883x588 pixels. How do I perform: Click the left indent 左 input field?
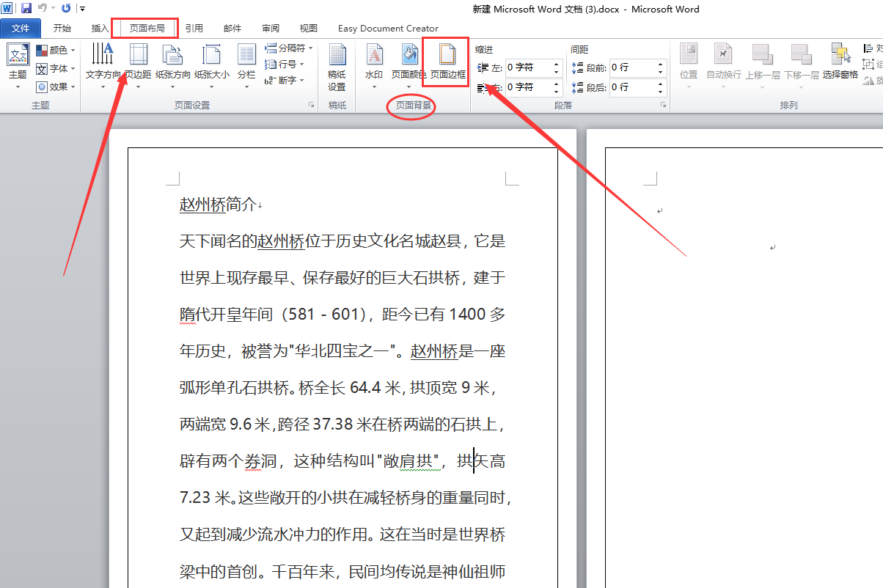(x=527, y=67)
